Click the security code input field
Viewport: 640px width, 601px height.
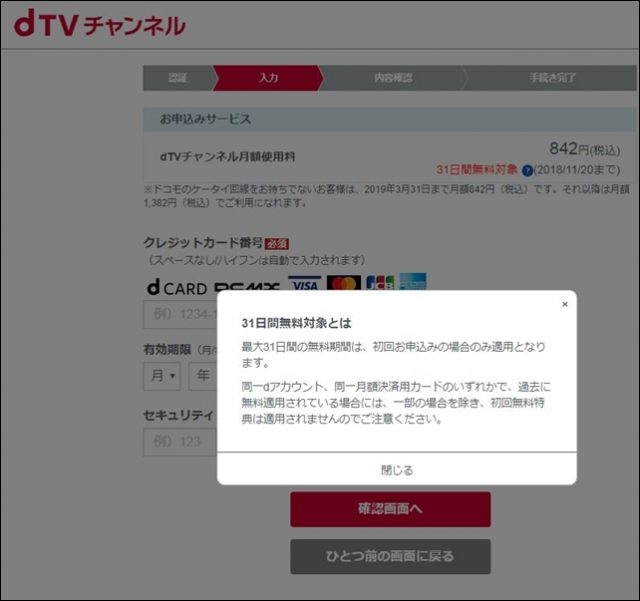click(180, 442)
